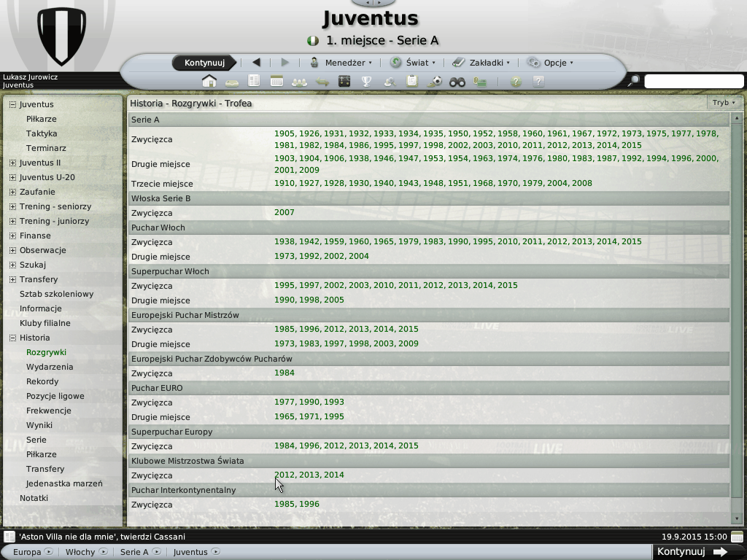The image size is (747, 560).
Task: Open the Tryb view mode dropdown
Action: (724, 102)
